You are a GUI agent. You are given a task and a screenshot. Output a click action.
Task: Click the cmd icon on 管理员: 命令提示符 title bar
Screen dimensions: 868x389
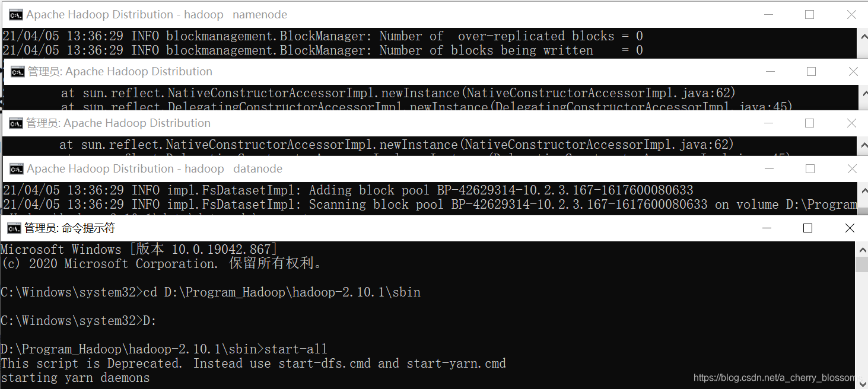click(15, 228)
